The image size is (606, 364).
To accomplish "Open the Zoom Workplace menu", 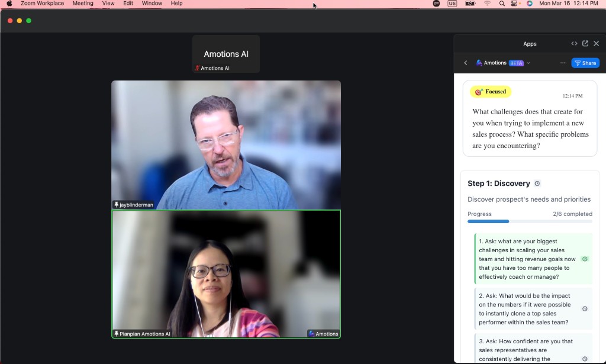I will pyautogui.click(x=42, y=3).
